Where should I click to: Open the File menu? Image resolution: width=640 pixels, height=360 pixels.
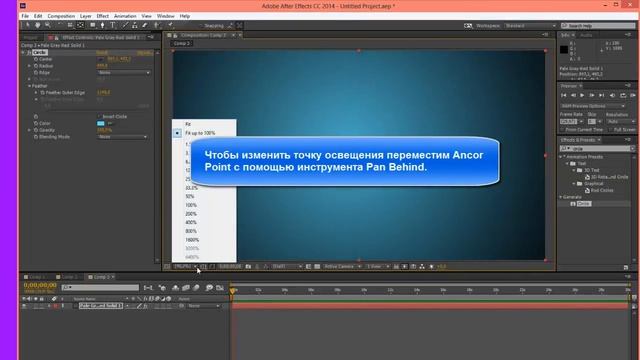(25, 16)
